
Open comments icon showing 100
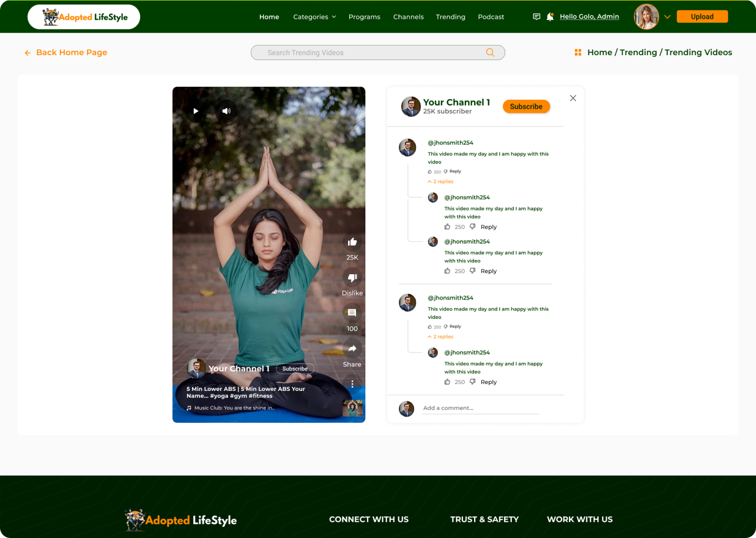tap(352, 313)
